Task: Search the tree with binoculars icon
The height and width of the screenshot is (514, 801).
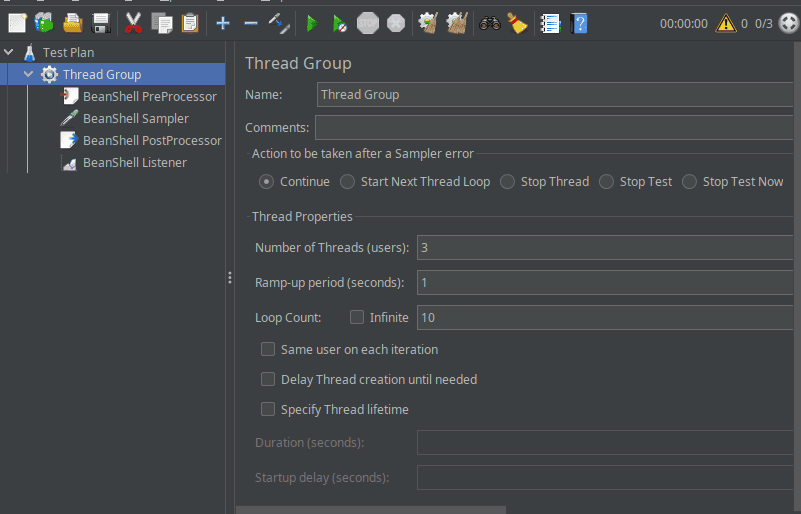Action: (489, 23)
